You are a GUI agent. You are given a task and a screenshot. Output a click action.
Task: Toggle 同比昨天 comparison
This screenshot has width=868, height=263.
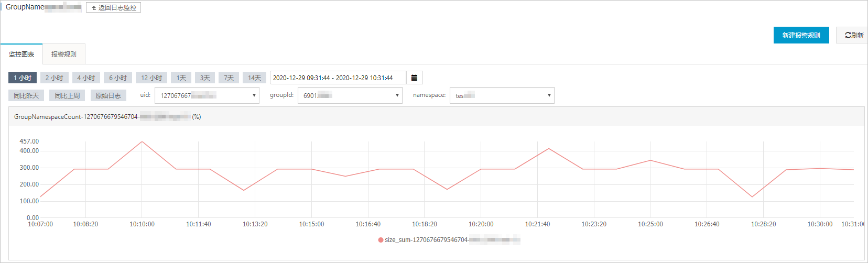click(x=26, y=95)
